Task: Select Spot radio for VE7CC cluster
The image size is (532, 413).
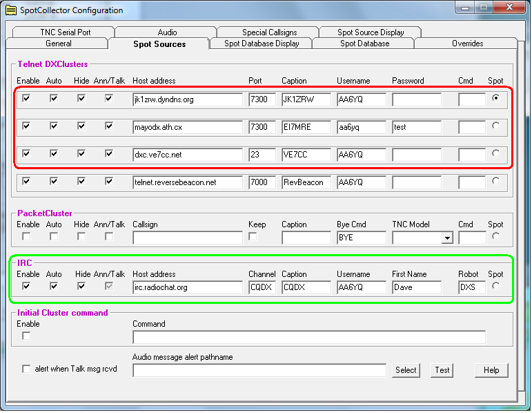Action: pyautogui.click(x=495, y=153)
